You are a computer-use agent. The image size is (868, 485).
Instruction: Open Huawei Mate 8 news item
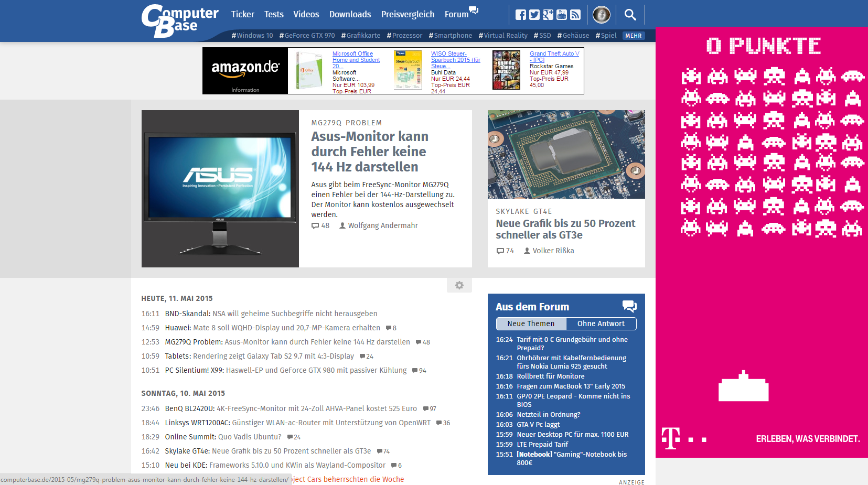pyautogui.click(x=273, y=328)
